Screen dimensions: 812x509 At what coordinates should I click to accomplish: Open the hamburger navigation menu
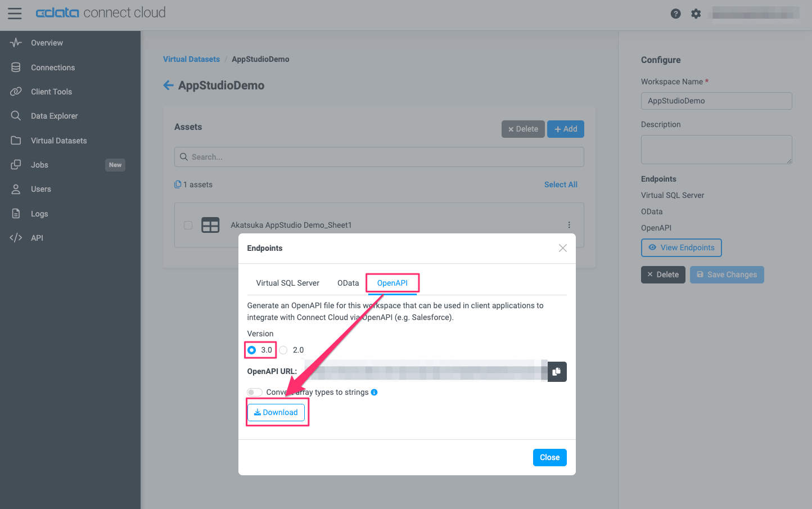[15, 13]
